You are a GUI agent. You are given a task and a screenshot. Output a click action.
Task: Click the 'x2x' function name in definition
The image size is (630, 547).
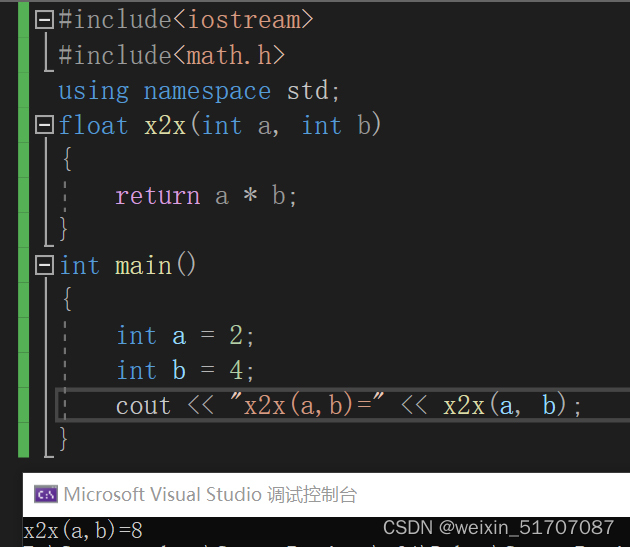(165, 125)
